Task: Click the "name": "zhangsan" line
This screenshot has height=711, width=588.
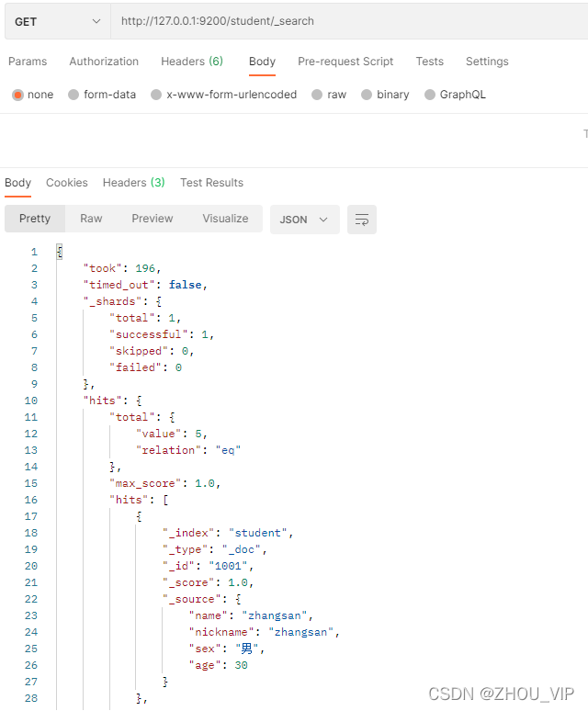Action: tap(251, 615)
